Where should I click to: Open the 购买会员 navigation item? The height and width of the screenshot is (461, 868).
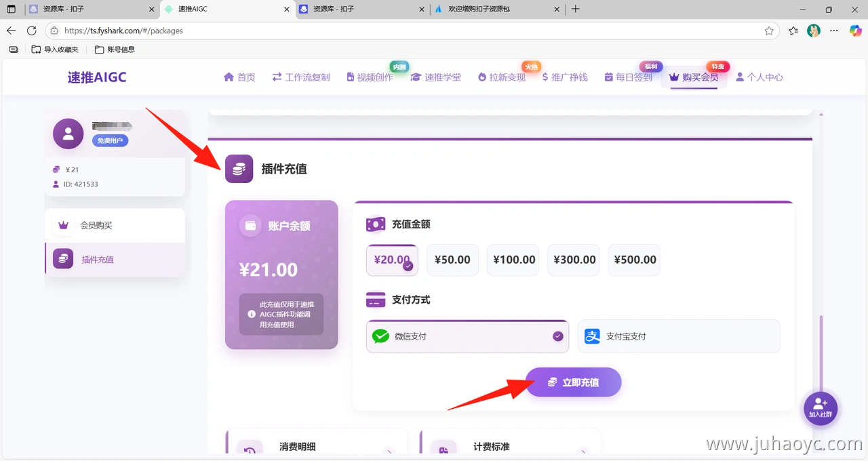pos(694,77)
